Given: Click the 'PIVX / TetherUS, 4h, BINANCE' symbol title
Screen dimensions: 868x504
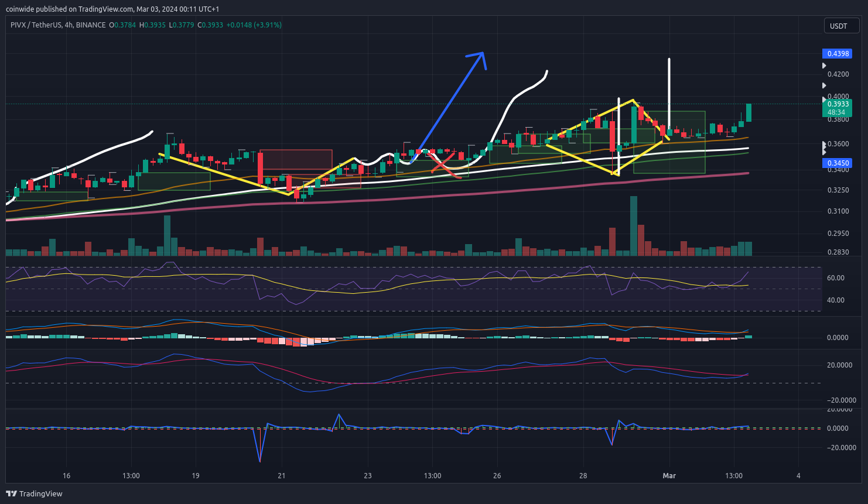Looking at the screenshot, I should click(x=59, y=25).
